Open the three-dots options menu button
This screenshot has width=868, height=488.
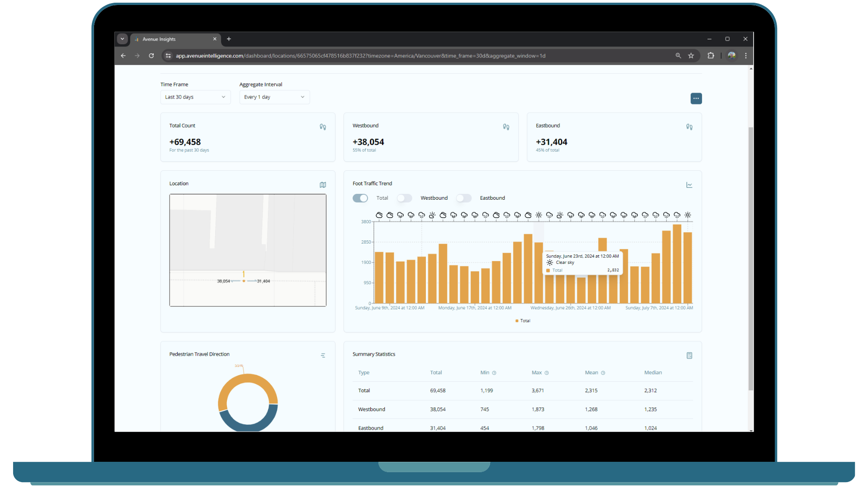[696, 99]
